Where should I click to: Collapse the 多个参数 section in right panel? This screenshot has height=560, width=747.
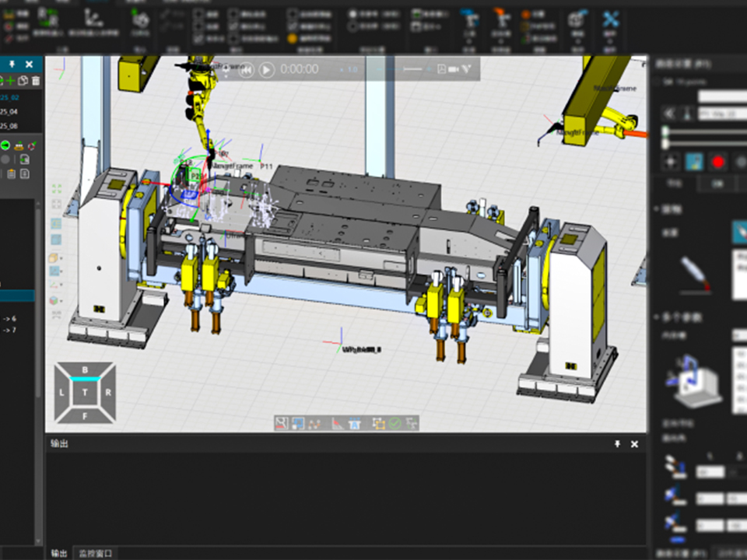[x=657, y=317]
